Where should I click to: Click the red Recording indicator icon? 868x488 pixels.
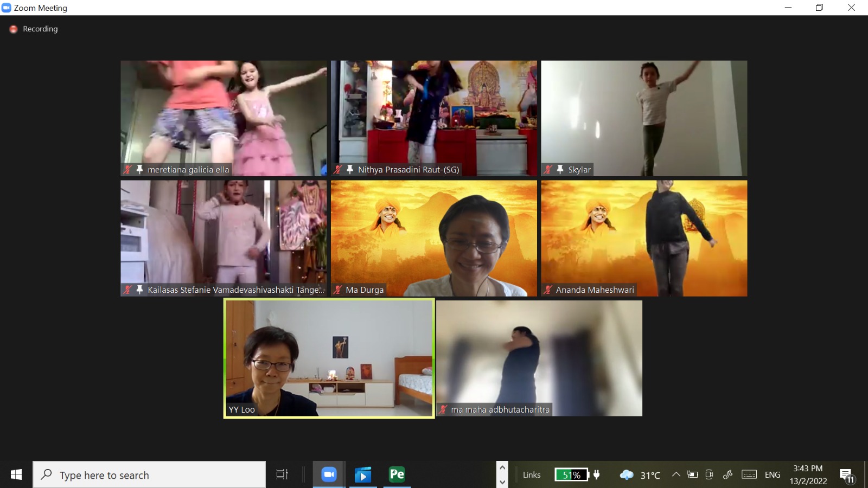[14, 29]
